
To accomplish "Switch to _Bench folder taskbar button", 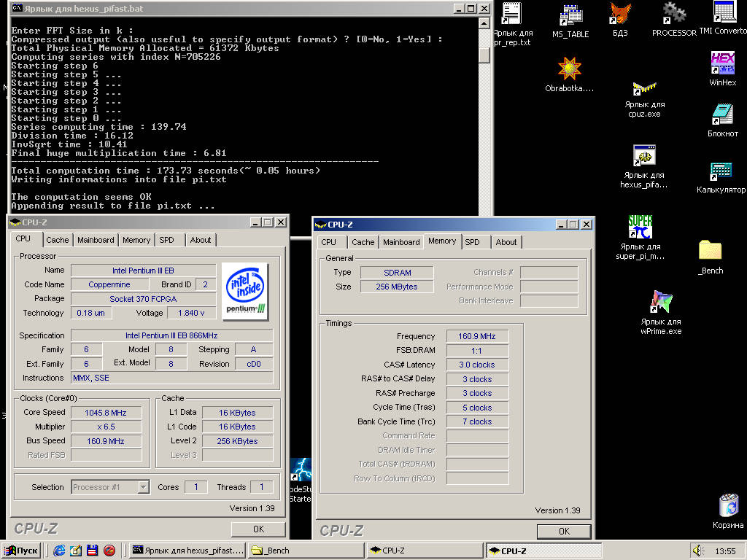I will pyautogui.click(x=306, y=551).
